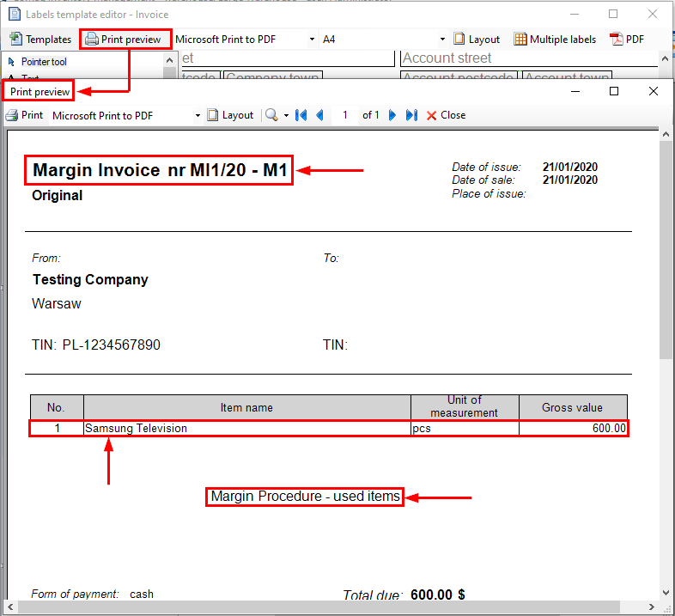
Task: Open printer dropdown in the Print preview window
Action: coord(198,115)
